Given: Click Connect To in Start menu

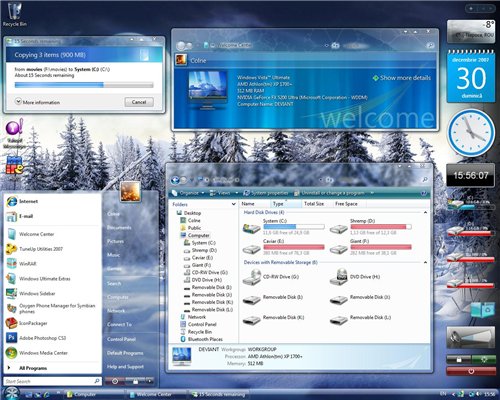Looking at the screenshot, I should tap(119, 324).
